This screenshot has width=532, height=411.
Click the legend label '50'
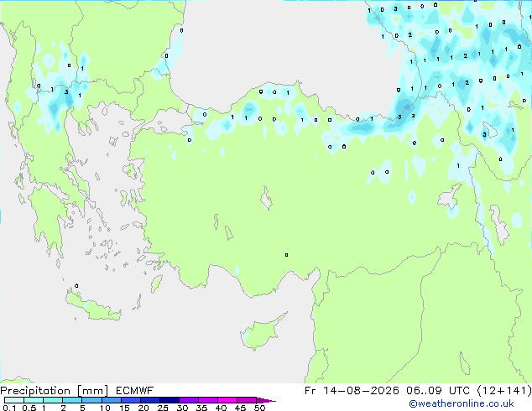pyautogui.click(x=259, y=408)
